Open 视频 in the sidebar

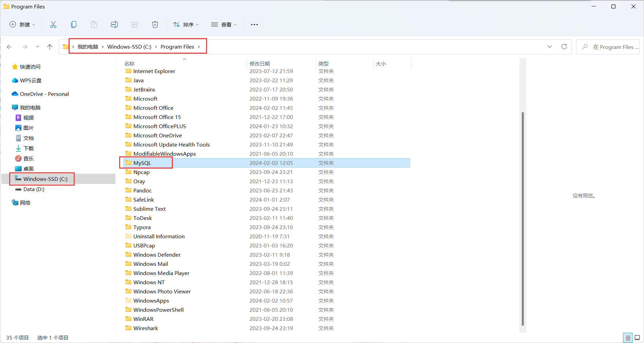[x=29, y=118]
